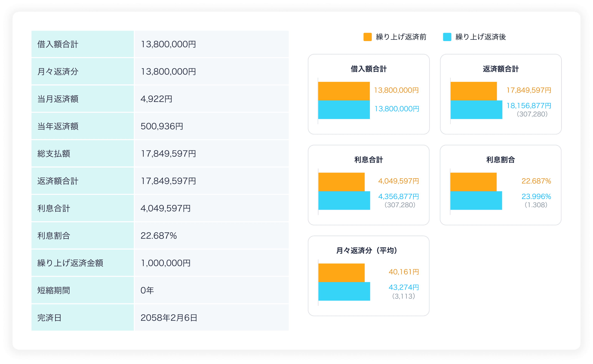The image size is (593, 364).
Task: Click the blue bar in 利息割合 chart
Action: coord(476,201)
